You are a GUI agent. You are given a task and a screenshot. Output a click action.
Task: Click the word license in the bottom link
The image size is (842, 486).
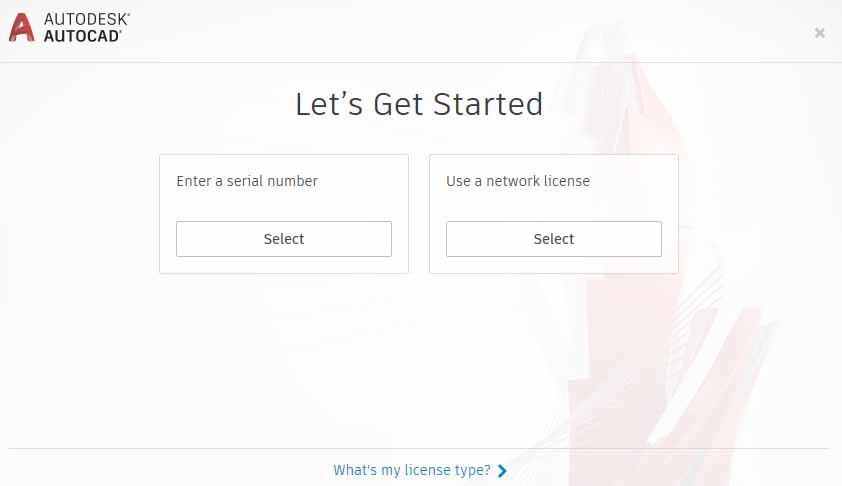[x=427, y=470]
